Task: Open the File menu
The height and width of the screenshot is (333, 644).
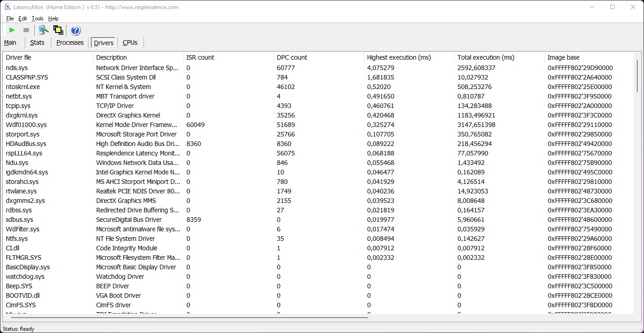Action: [x=10, y=19]
